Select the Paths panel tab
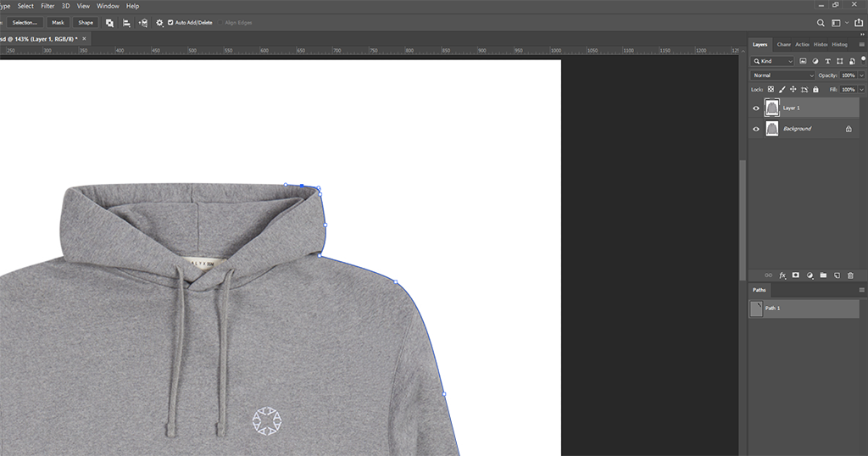 coord(759,290)
